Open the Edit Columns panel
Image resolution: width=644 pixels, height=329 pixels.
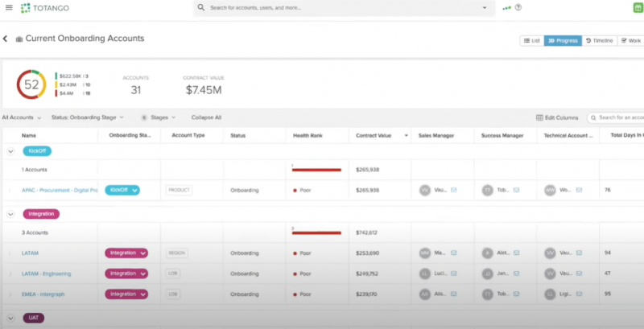557,117
